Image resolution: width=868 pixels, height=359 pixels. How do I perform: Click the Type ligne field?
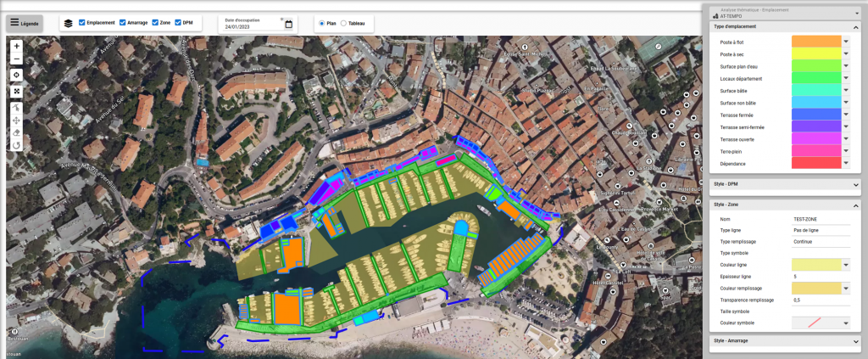[821, 230]
